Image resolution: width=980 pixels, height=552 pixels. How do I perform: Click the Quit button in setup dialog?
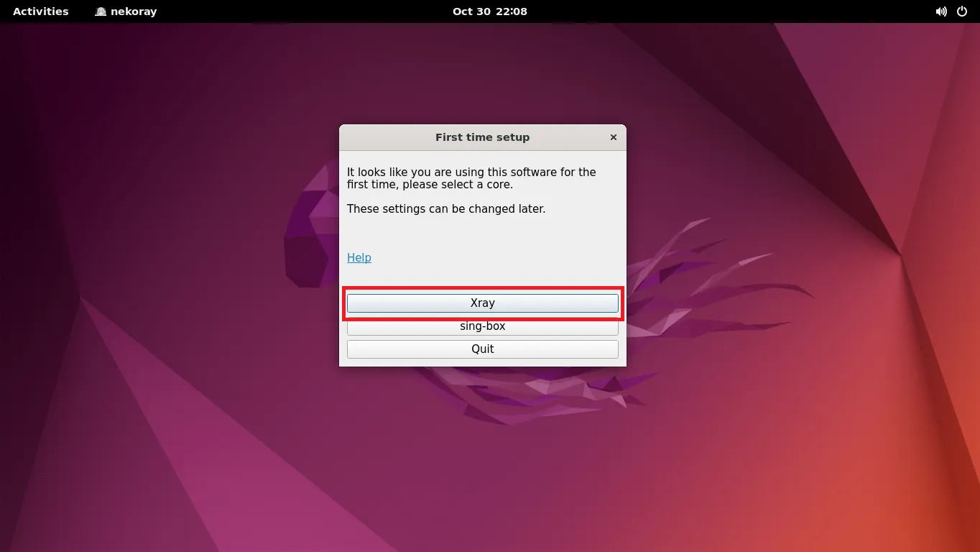point(482,349)
